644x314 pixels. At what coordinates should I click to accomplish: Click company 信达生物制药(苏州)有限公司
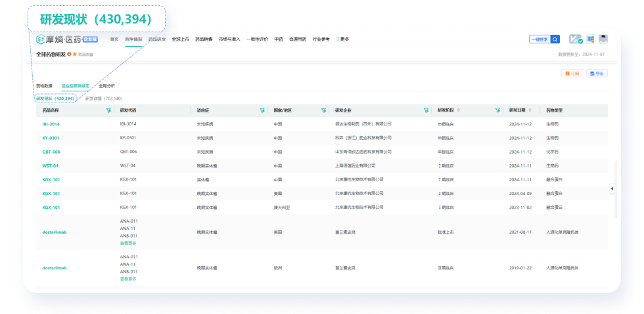pos(363,124)
